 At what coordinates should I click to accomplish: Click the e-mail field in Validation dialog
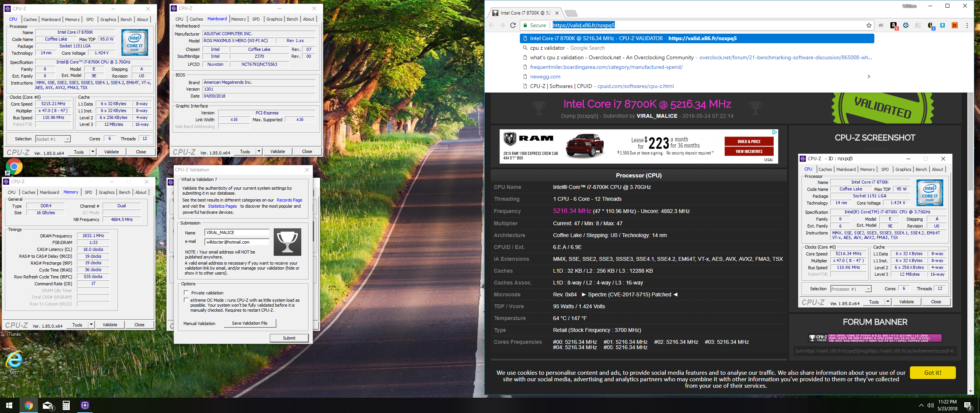click(x=237, y=242)
